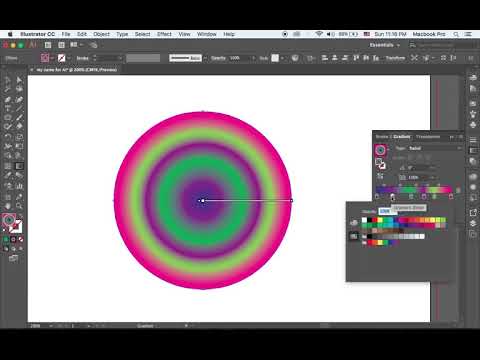Toggle fill/stroke box in Gradient panel
Viewport: 480px width, 360px height.
click(x=380, y=163)
